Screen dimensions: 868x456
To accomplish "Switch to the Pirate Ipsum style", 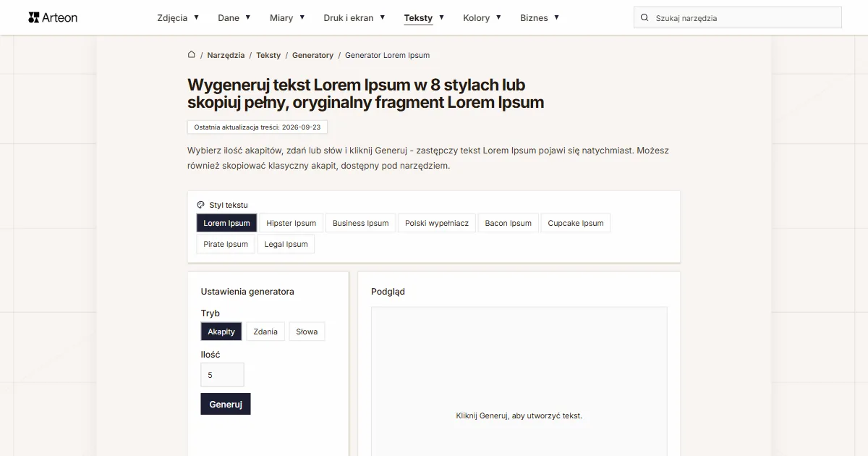I will tap(226, 244).
